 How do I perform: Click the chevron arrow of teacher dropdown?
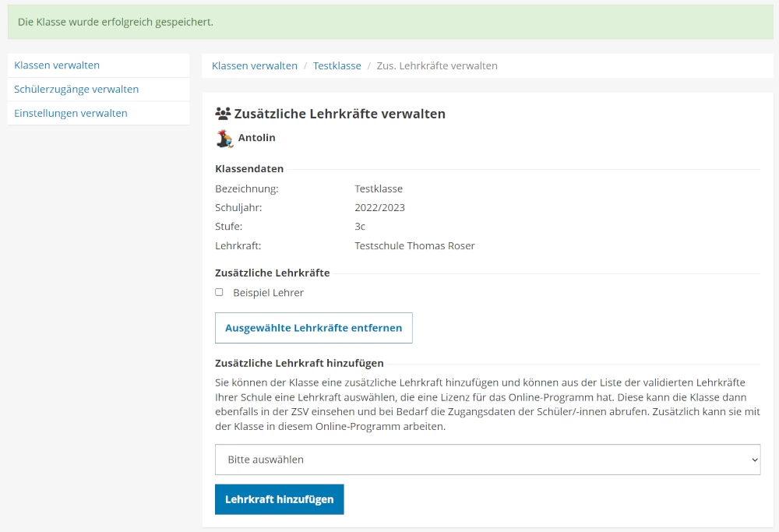tap(753, 460)
